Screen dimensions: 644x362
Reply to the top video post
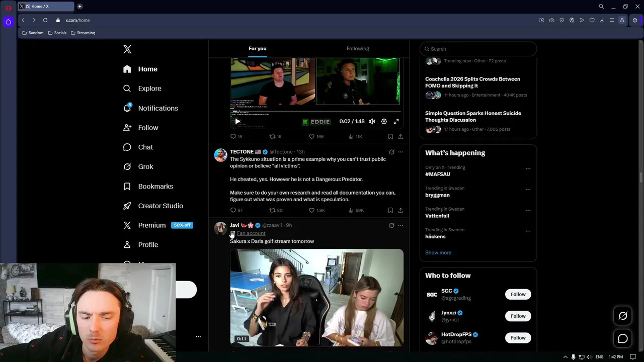(236, 136)
